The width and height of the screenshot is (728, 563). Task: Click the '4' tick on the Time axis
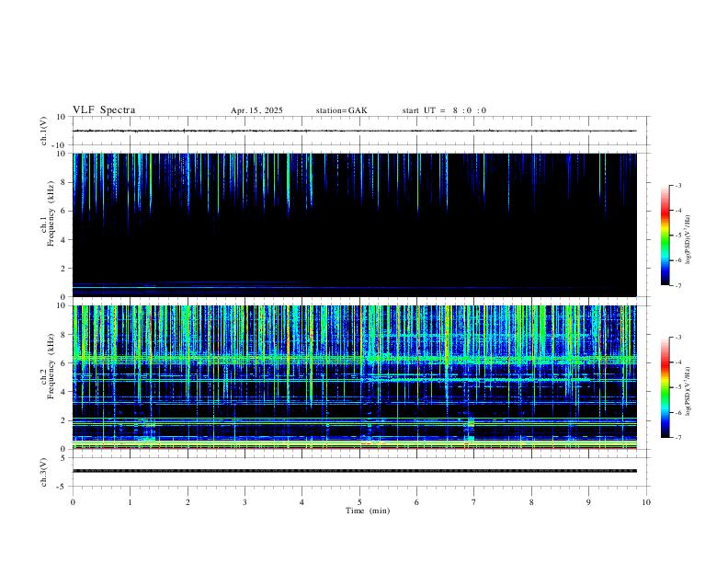302,502
